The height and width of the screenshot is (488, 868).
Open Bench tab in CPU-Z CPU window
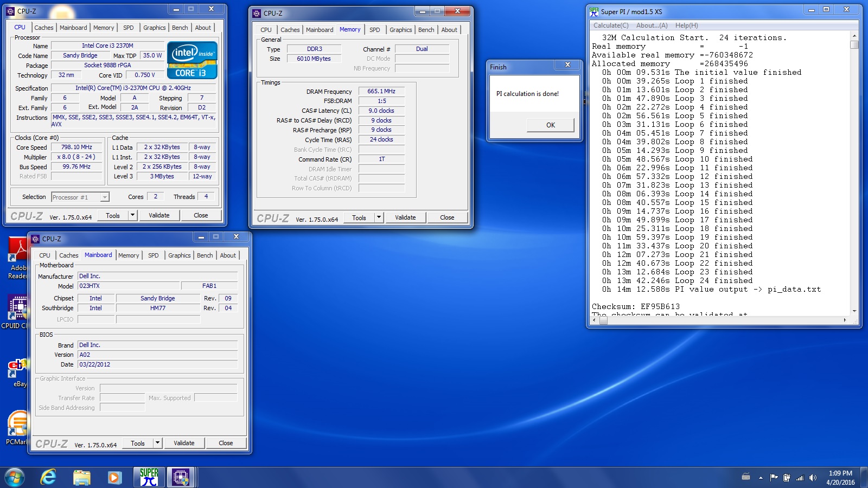pyautogui.click(x=180, y=28)
